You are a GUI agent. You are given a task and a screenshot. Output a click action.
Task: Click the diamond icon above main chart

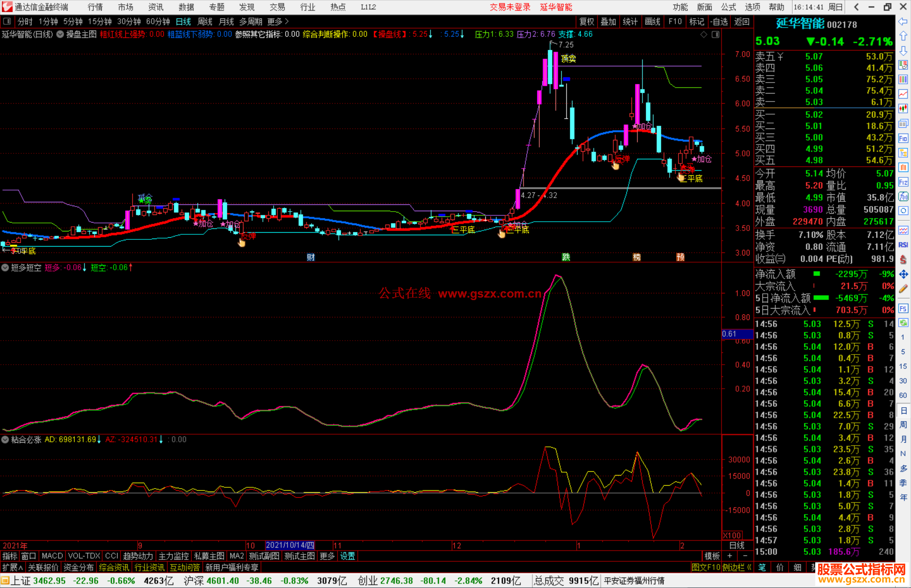(703, 35)
